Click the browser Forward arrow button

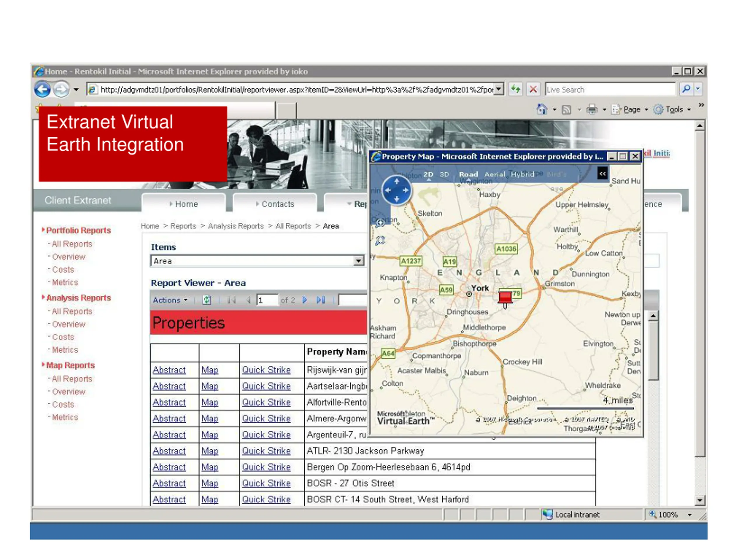pos(62,90)
